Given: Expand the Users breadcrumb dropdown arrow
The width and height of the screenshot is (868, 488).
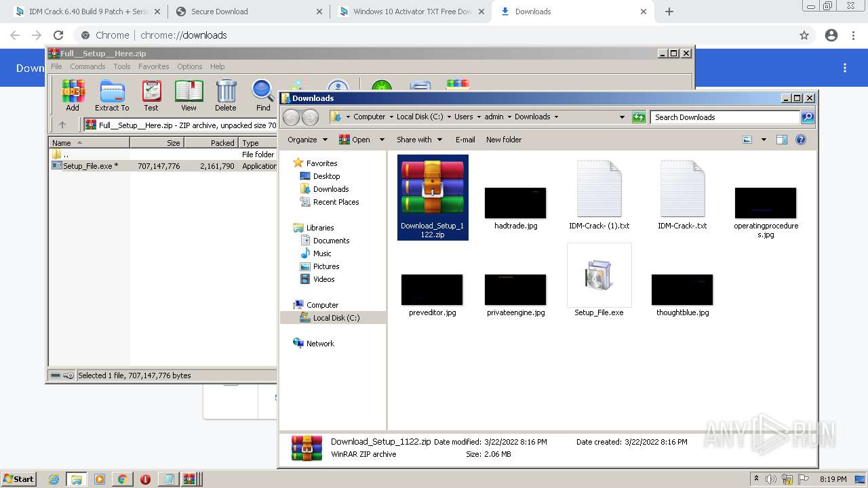Looking at the screenshot, I should click(479, 117).
